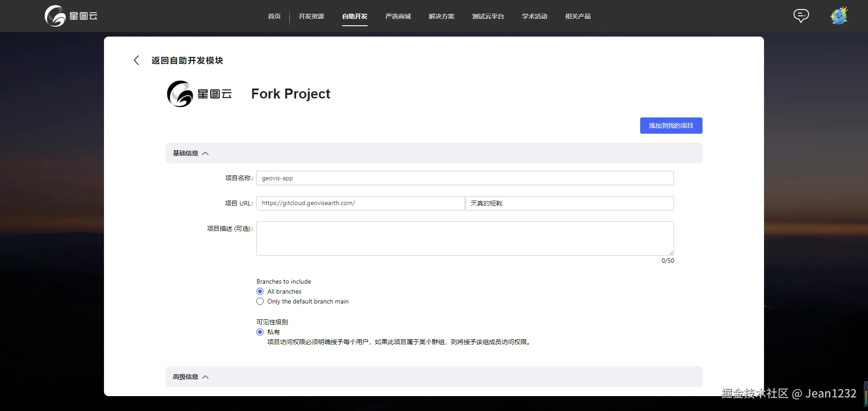Screen dimensions: 868x411
Task: Select the 私有 visibility radio button
Action: [260, 332]
